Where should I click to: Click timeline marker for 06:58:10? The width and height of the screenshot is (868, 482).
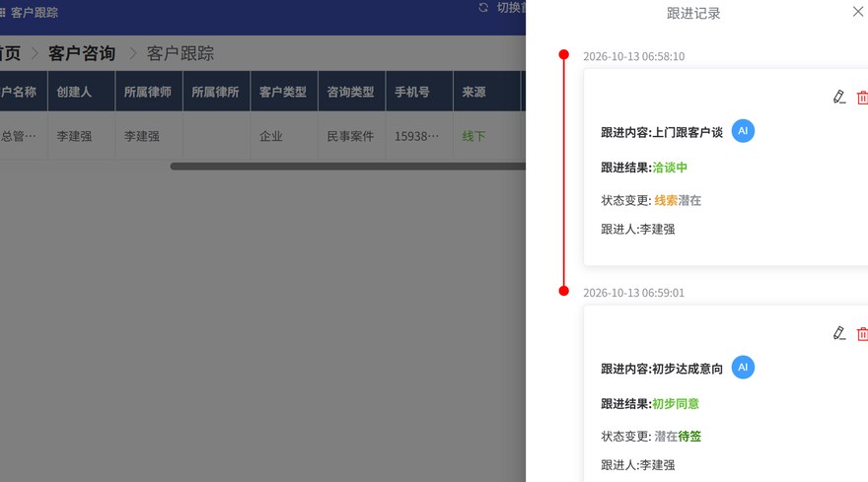pyautogui.click(x=563, y=54)
